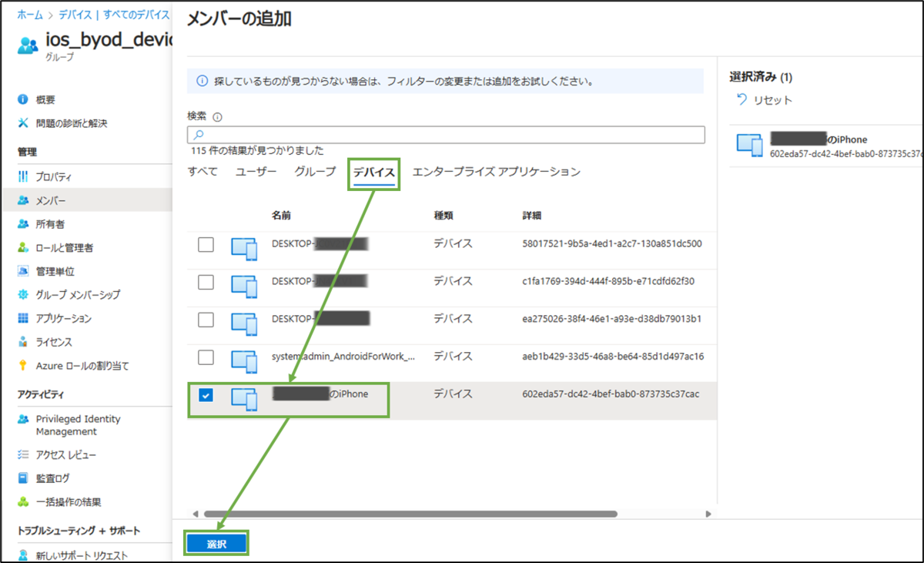Open Azure ロールの割り当て key icon
The height and width of the screenshot is (563, 924).
pyautogui.click(x=23, y=366)
